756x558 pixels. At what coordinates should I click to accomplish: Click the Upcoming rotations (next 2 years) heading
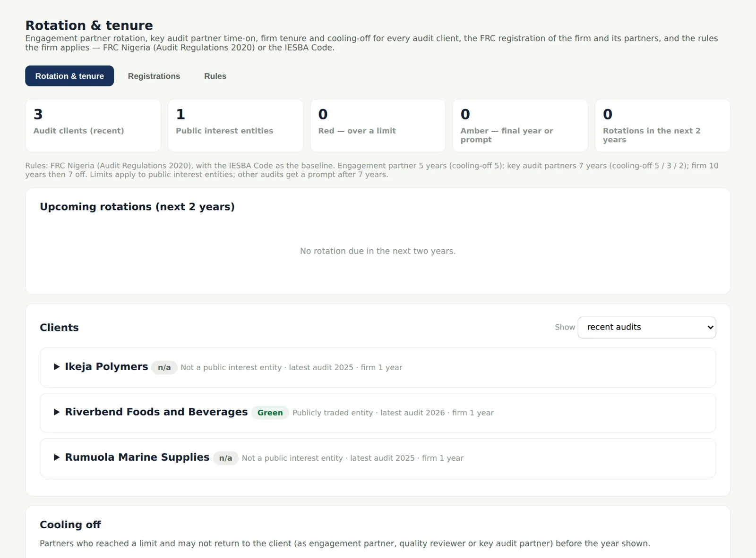point(137,207)
